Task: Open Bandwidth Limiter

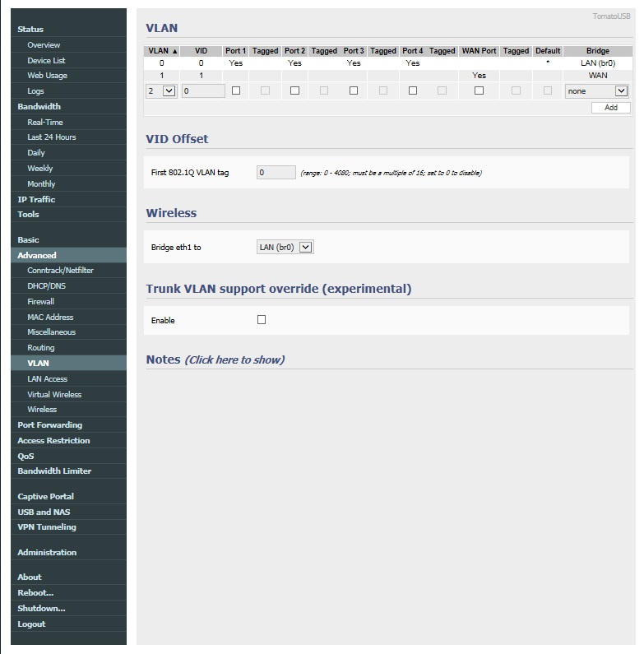Action: 54,471
